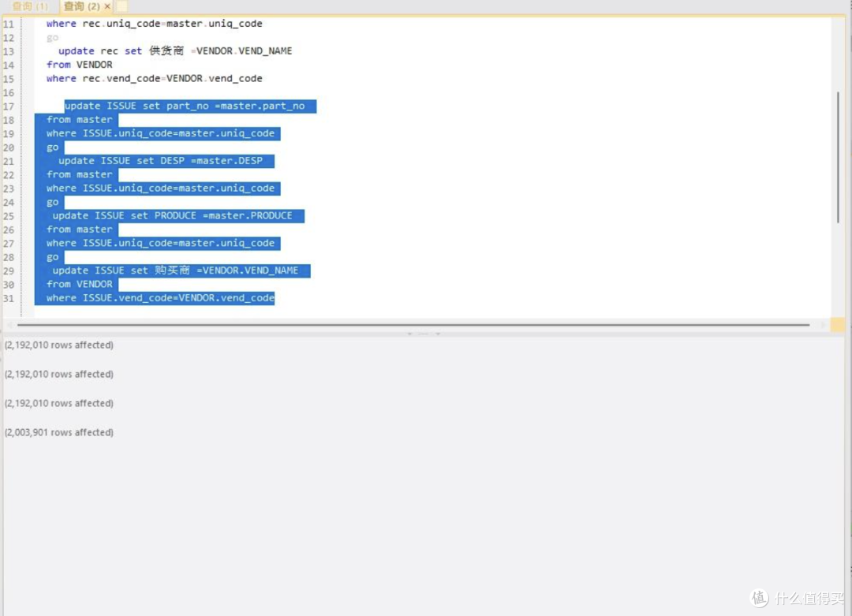Click 'from VENDOR' on line 14

click(x=80, y=65)
